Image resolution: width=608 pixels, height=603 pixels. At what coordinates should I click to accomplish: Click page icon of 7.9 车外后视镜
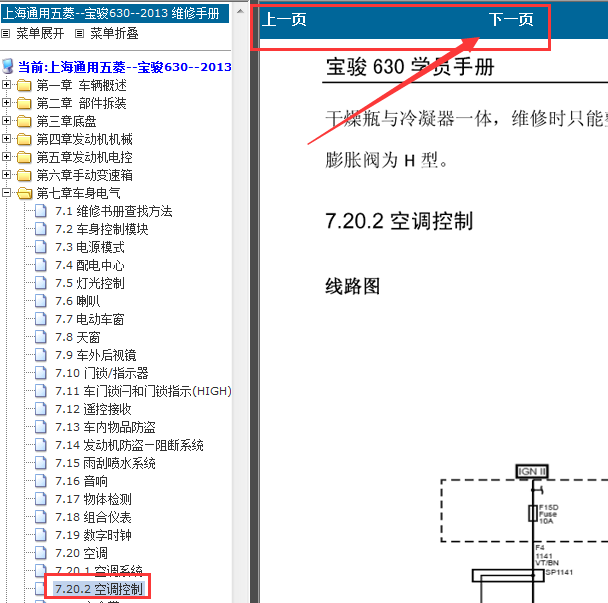tap(41, 355)
